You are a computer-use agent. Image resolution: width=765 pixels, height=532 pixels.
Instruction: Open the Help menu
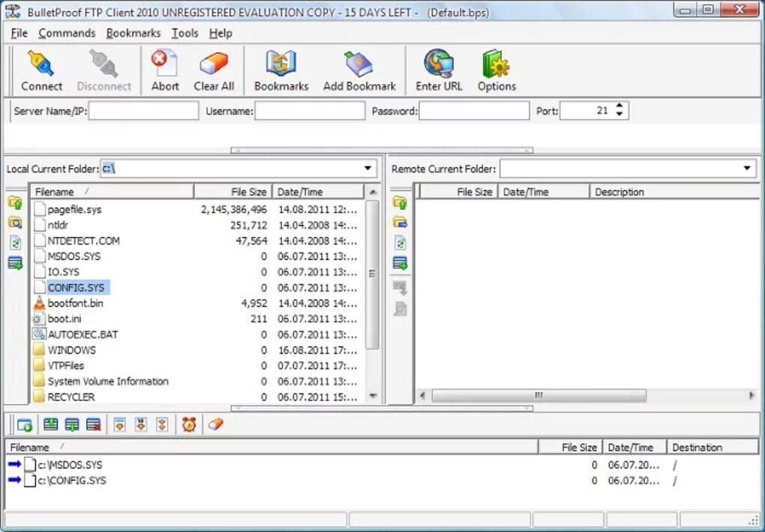220,33
